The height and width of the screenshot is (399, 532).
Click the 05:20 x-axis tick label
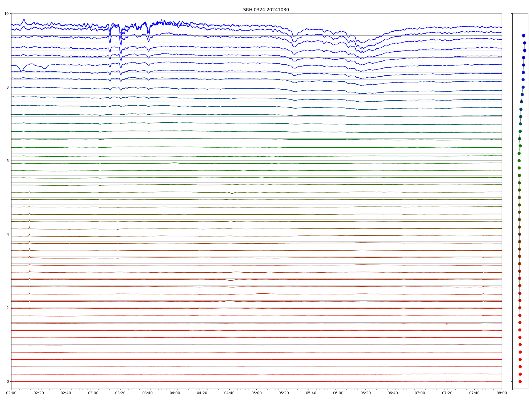pyautogui.click(x=284, y=393)
